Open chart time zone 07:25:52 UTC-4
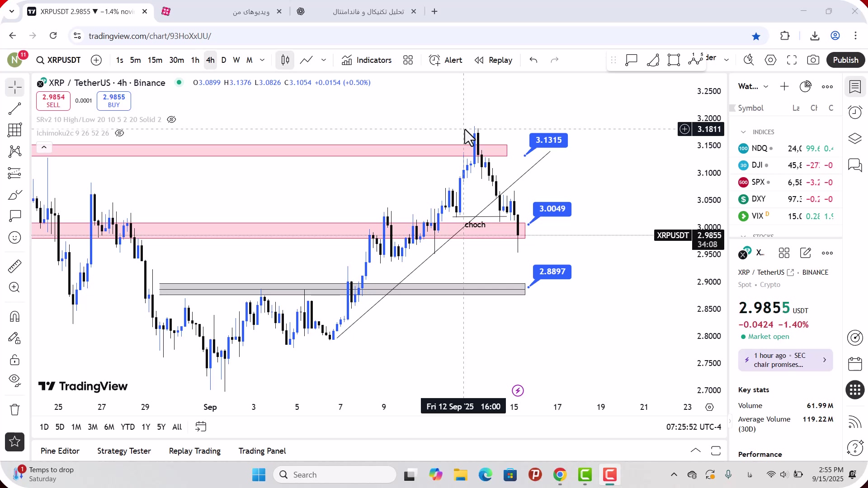868x488 pixels. tap(693, 427)
